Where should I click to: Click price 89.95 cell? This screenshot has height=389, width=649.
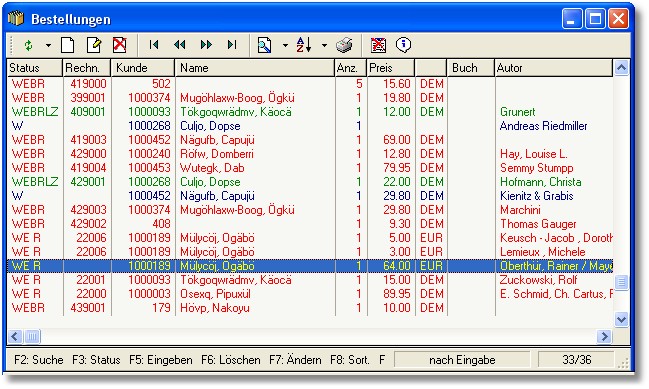tap(397, 294)
